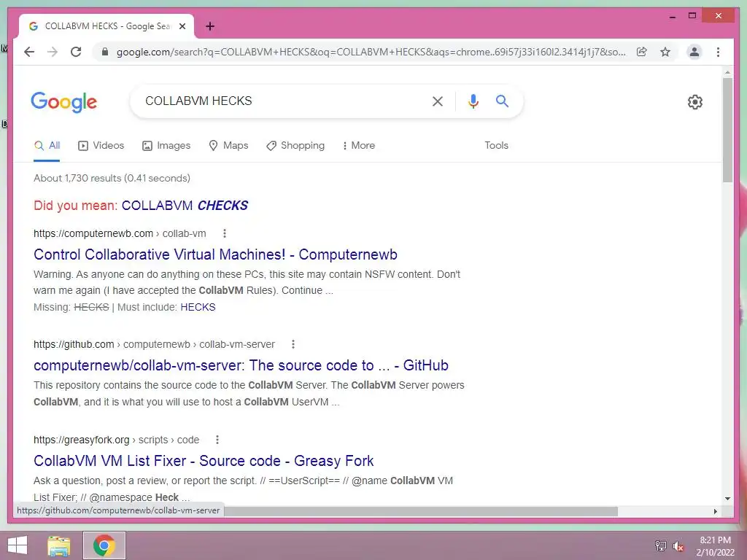The width and height of the screenshot is (747, 560).
Task: Open the options menu for greasyfork.org result
Action: coord(217,440)
